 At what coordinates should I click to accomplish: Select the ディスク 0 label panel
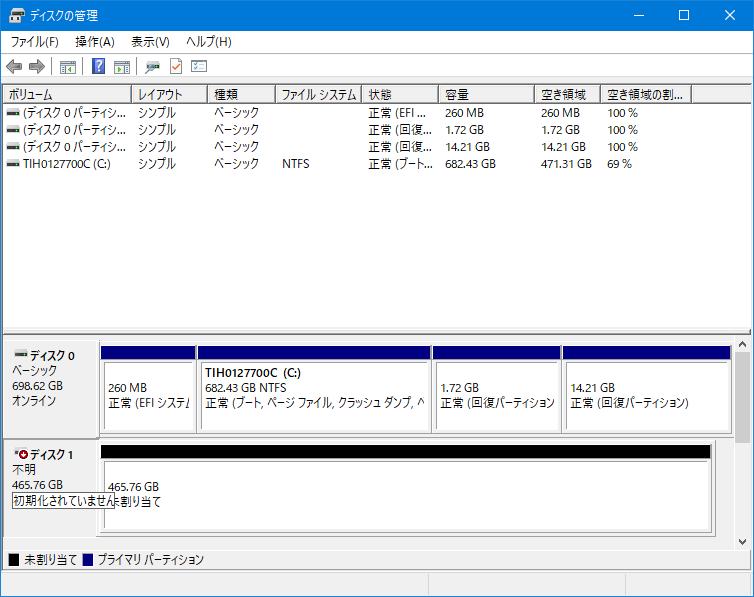tap(50, 389)
